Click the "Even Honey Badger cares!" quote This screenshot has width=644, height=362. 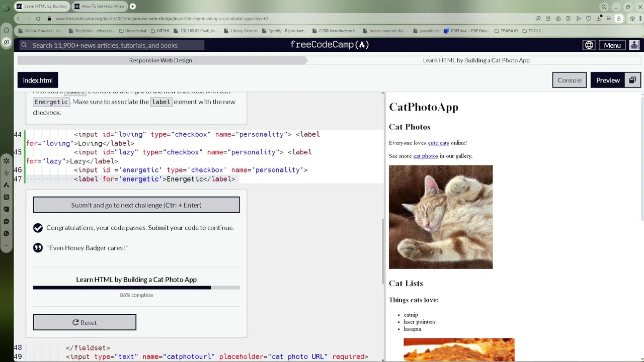(x=87, y=248)
